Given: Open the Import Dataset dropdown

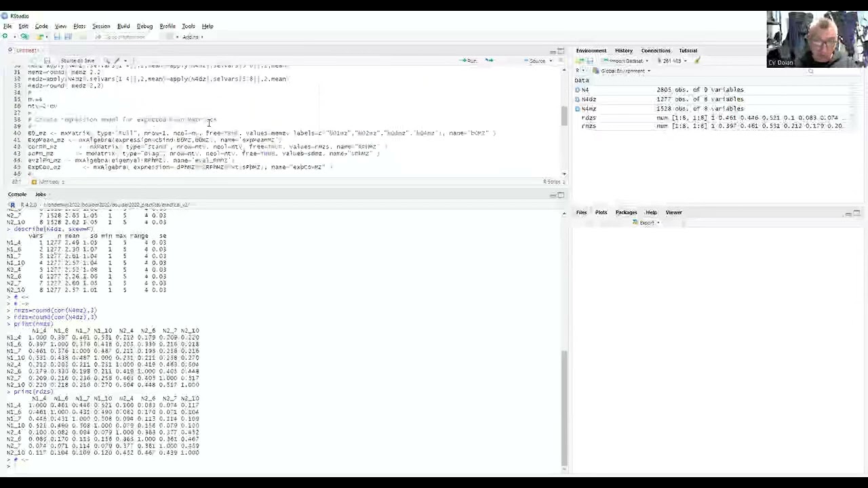Looking at the screenshot, I should [627, 61].
